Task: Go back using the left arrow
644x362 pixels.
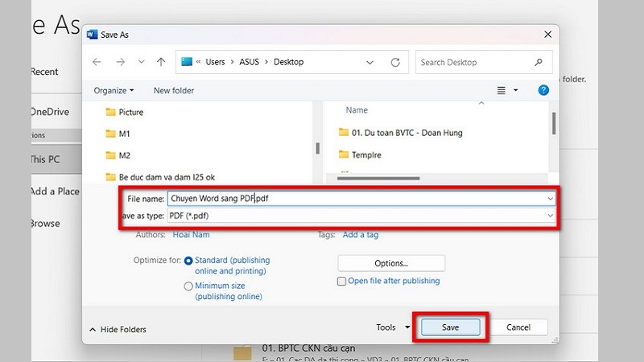Action: pos(97,62)
